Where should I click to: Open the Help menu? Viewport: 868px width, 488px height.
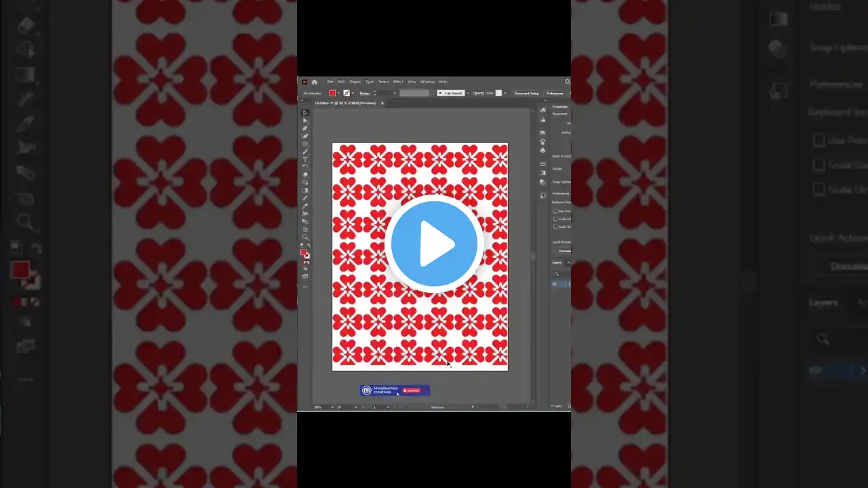[x=443, y=82]
